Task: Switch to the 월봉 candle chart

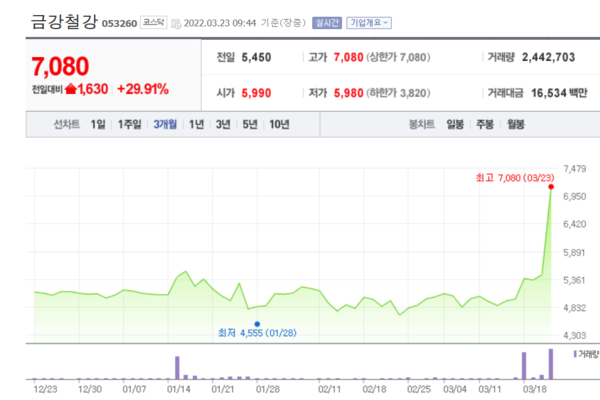Action: (515, 124)
